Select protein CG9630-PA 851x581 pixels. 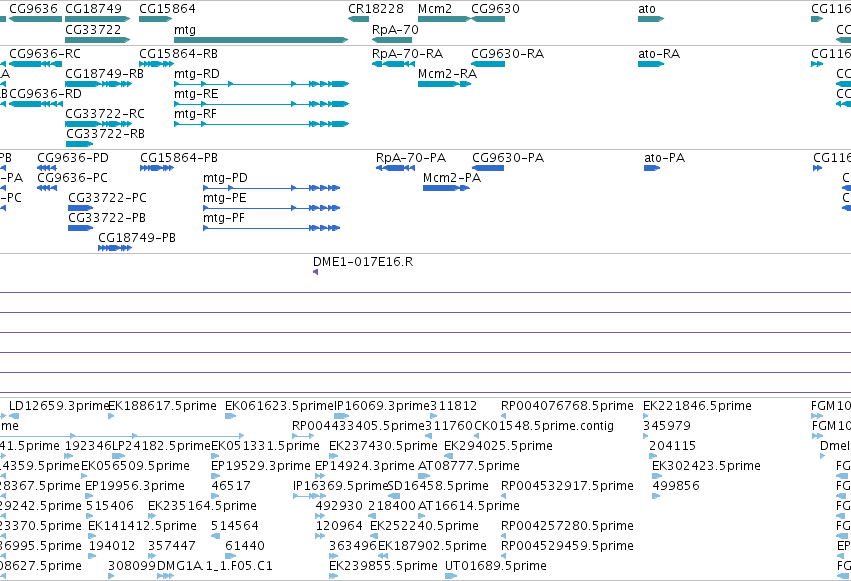click(488, 168)
